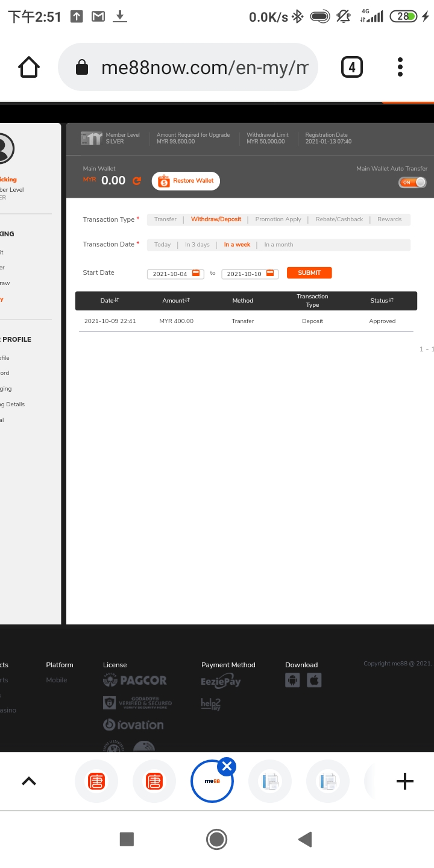Open the browser tab counter showing 4

click(x=352, y=67)
